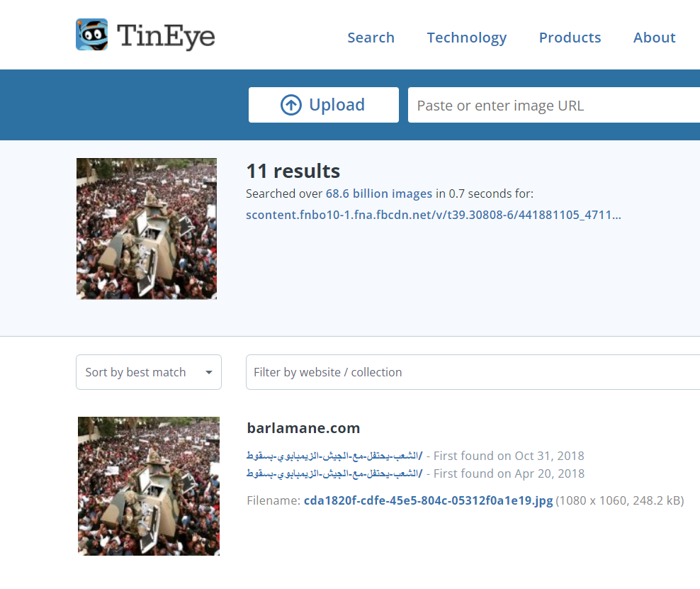Screen dimensions: 700x589
Task: Go to the Technology page
Action: [466, 38]
